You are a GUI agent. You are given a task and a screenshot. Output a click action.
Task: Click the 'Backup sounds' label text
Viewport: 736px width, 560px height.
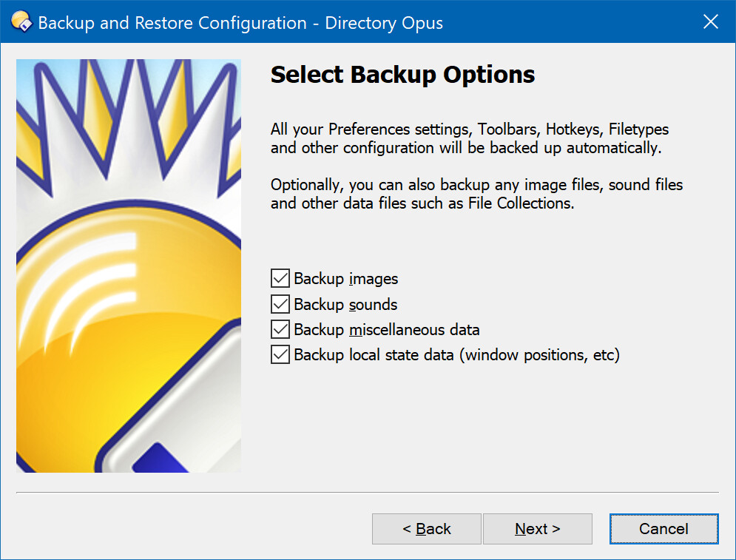click(345, 305)
